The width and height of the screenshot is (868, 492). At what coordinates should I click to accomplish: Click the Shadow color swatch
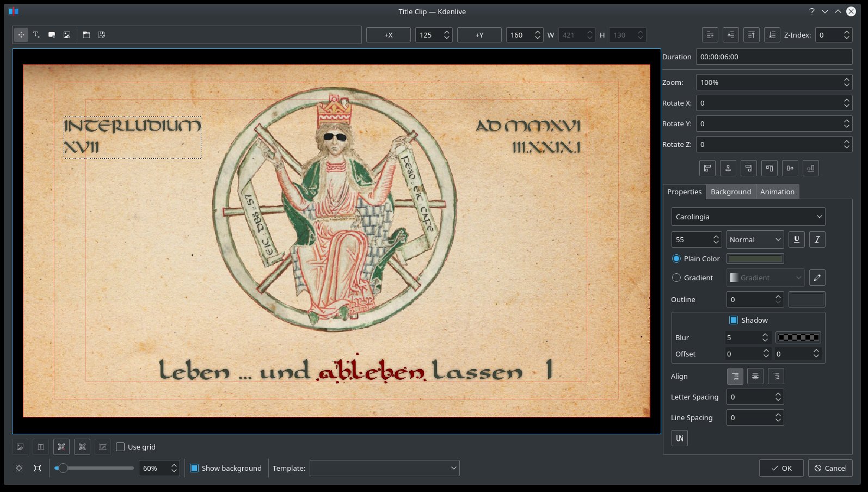tap(798, 337)
